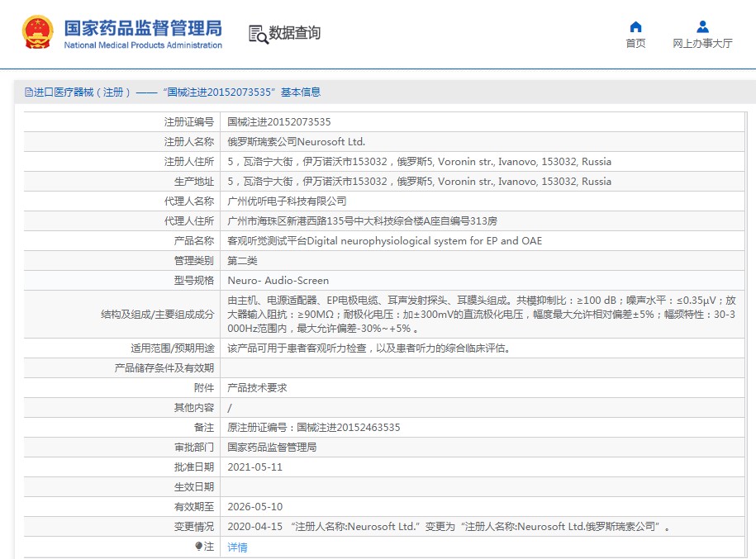Click the slash value in 其他内容 row
Viewport: 756px width, 559px height.
point(230,408)
